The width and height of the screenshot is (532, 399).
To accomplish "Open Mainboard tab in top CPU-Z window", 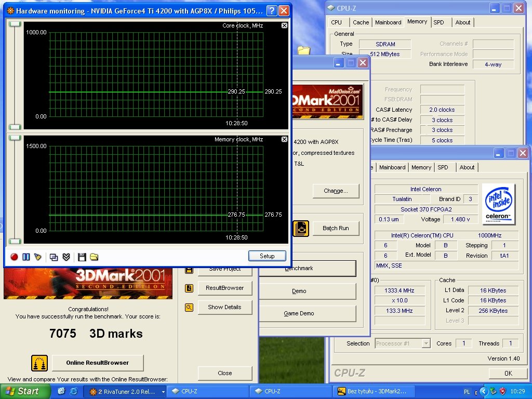I will (x=388, y=22).
